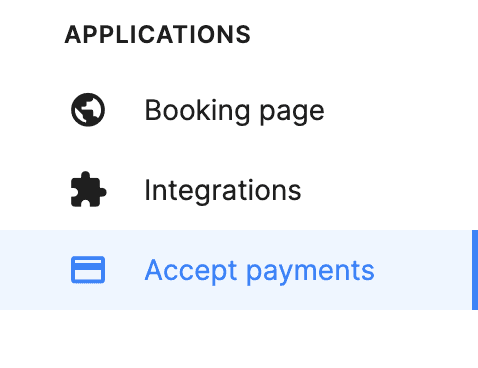The height and width of the screenshot is (368, 478).
Task: Click empty space right of Booking page
Action: tap(400, 110)
